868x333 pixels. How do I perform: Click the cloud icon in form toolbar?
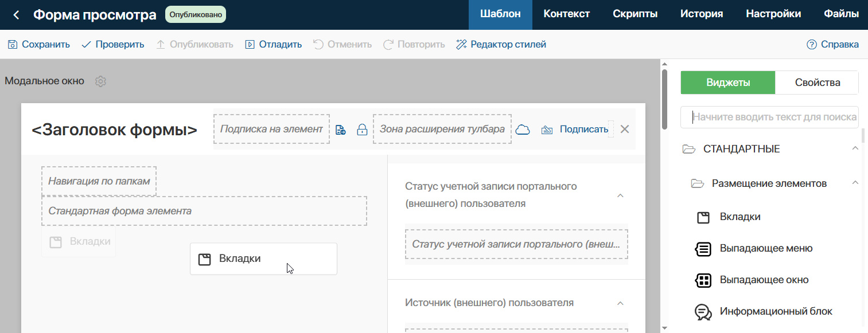coord(522,130)
